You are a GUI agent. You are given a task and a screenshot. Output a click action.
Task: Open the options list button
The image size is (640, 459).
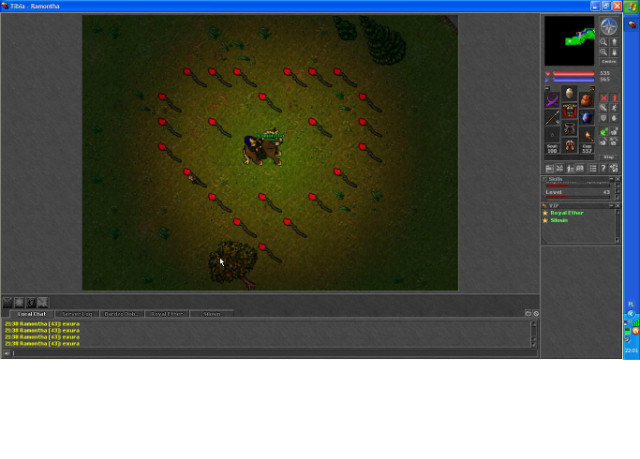point(593,169)
